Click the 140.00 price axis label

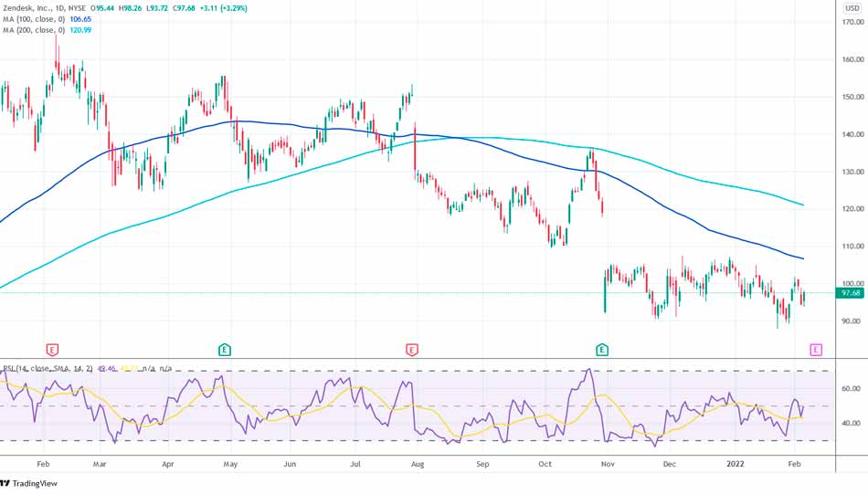pos(852,134)
